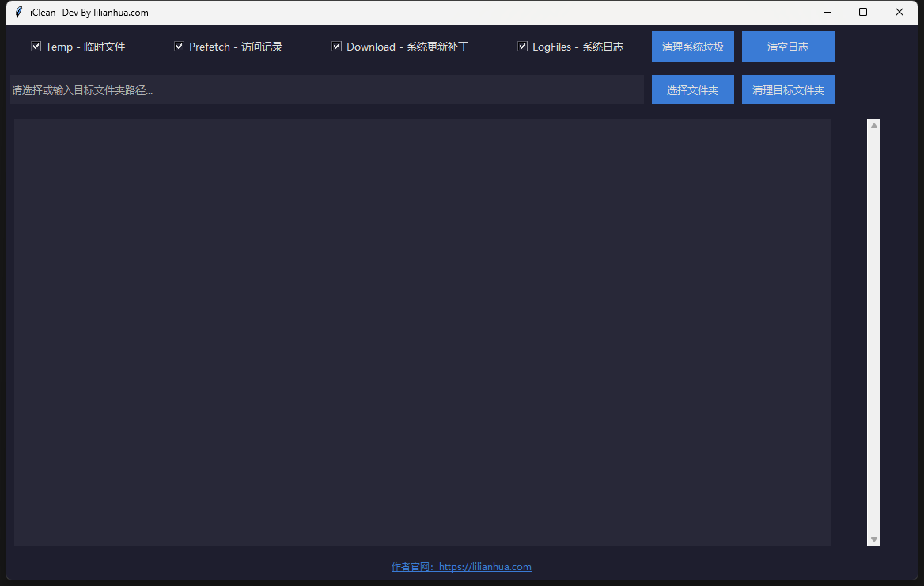This screenshot has height=586, width=924.
Task: Minimize the iClean window
Action: (x=827, y=12)
